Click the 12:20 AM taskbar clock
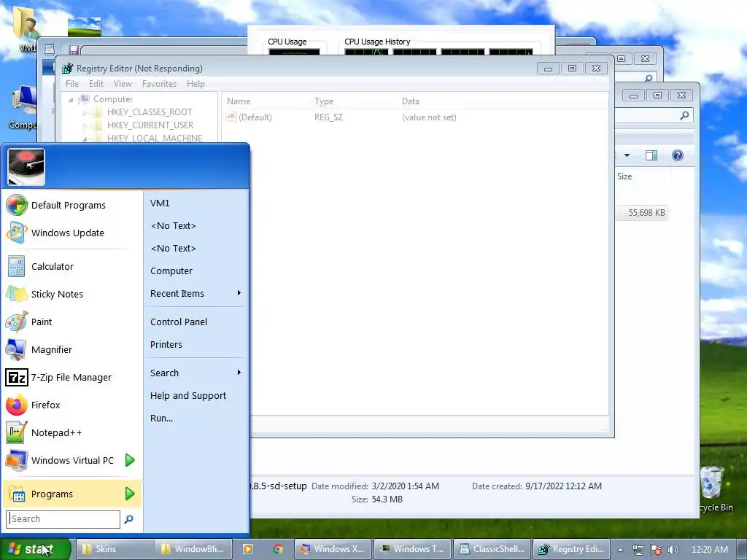 pos(709,550)
